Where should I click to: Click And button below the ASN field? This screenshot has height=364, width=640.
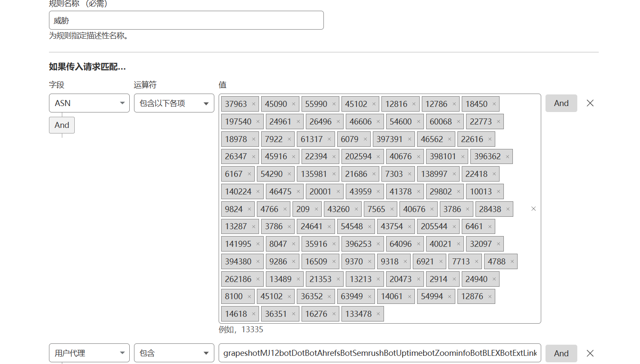pos(62,125)
